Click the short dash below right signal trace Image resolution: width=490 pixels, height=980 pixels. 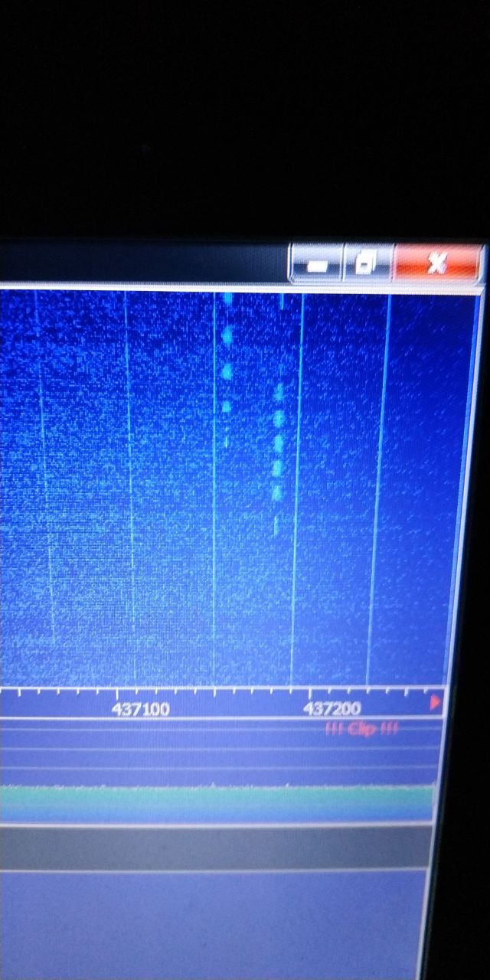[x=275, y=524]
